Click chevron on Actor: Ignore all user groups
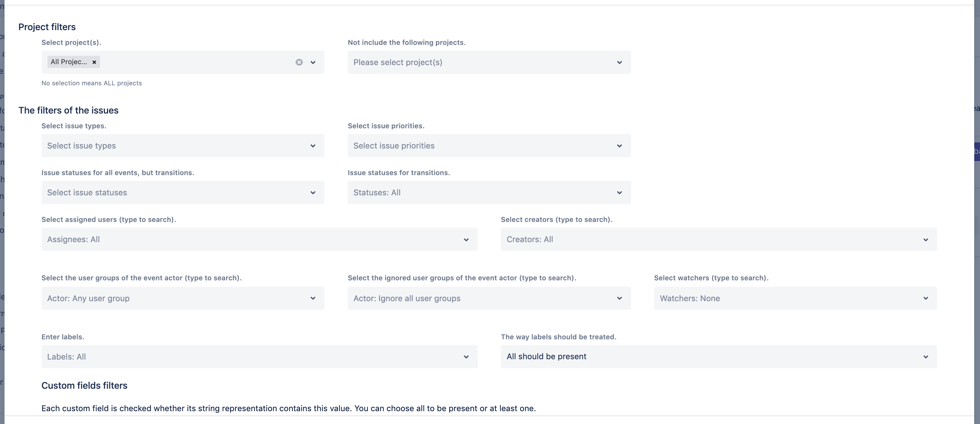The height and width of the screenshot is (424, 980). (x=619, y=298)
